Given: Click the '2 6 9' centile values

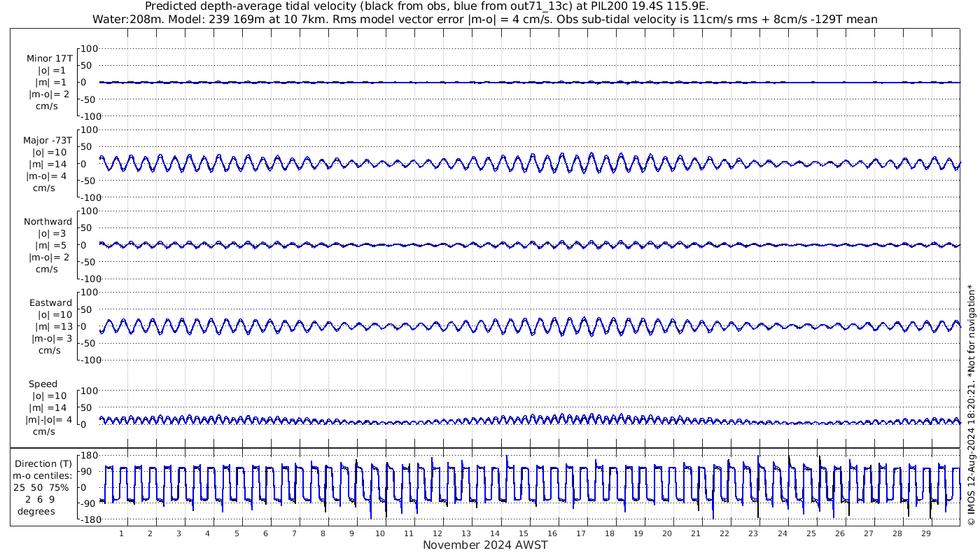Looking at the screenshot, I should 41,499.
